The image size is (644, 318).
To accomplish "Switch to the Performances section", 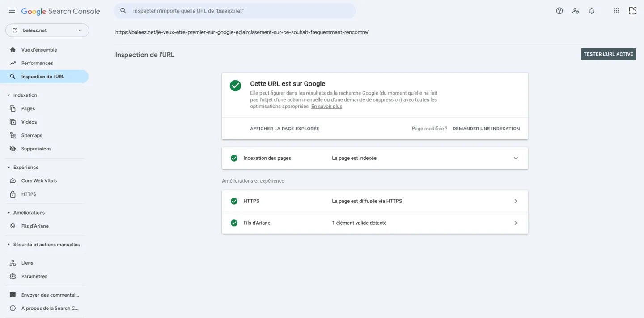I will [x=37, y=63].
